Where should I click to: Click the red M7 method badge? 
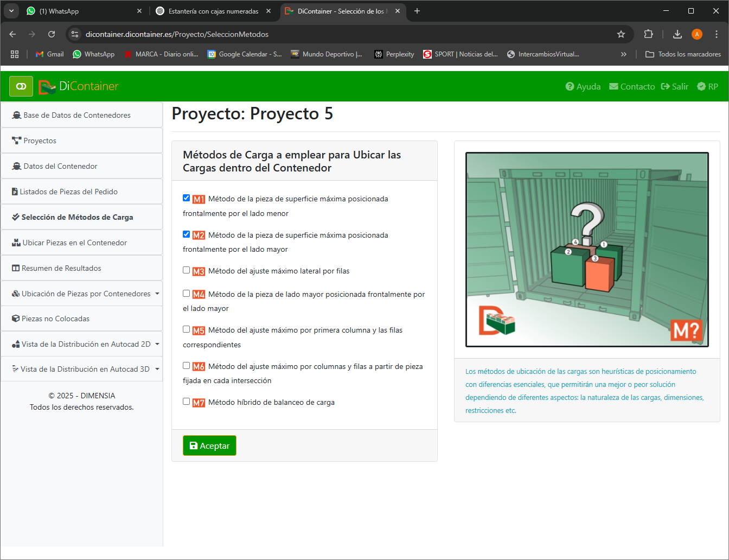[x=199, y=403]
